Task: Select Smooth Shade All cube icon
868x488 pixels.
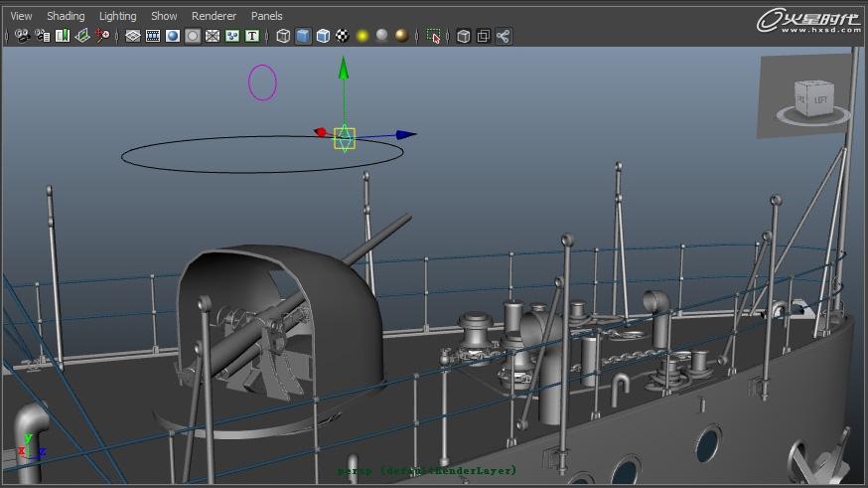Action: pos(303,36)
